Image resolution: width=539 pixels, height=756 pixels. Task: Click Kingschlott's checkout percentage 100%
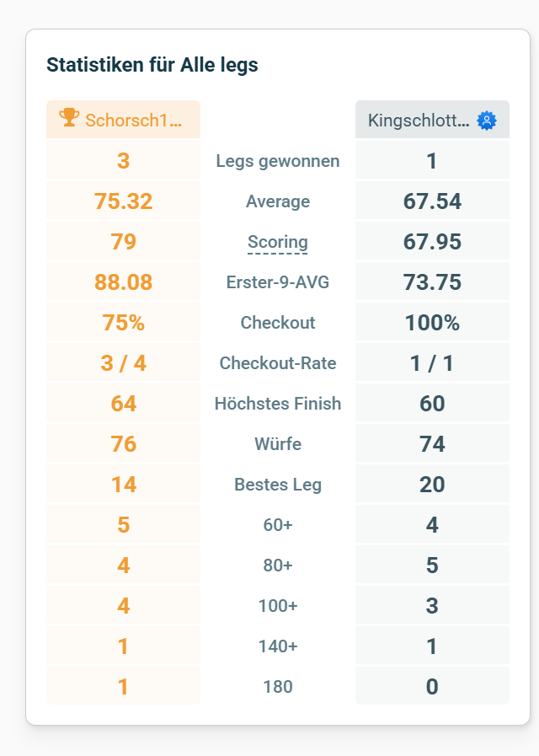[x=432, y=322]
